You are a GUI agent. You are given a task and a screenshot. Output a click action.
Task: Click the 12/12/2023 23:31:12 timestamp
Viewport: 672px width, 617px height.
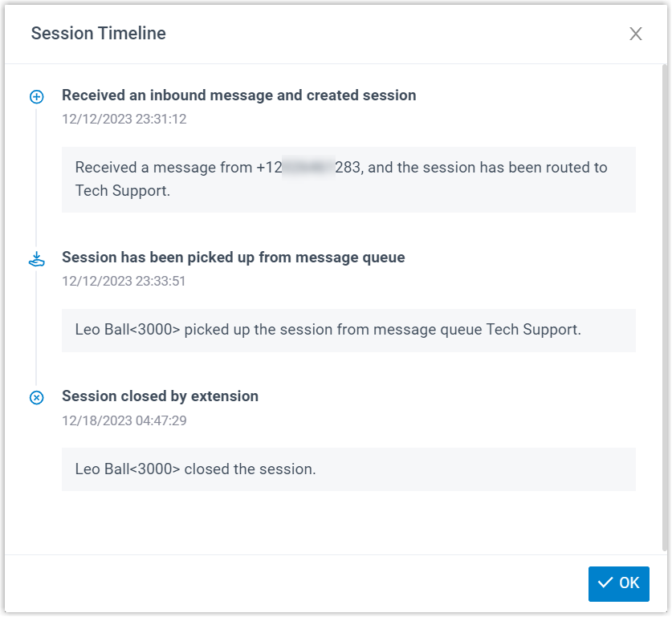[124, 119]
